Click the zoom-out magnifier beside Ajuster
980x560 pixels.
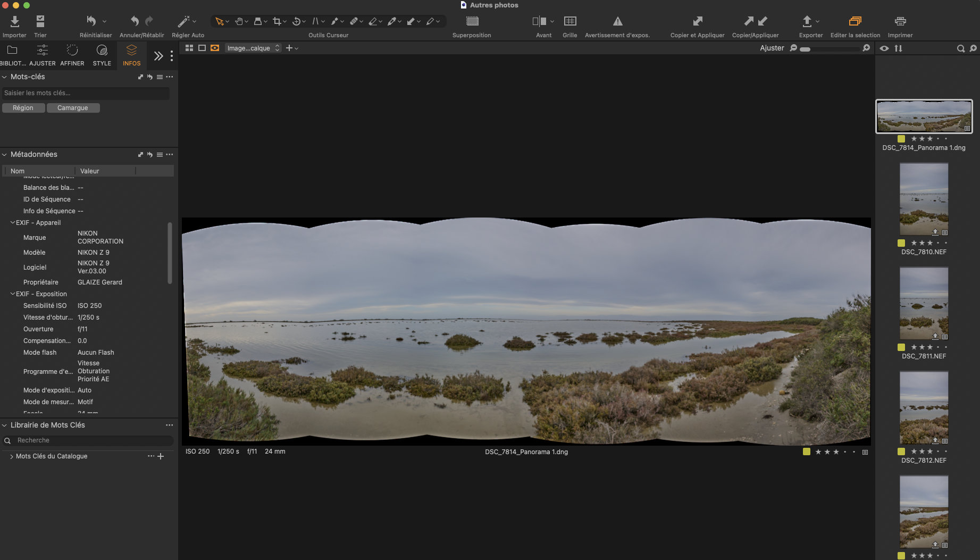pos(793,48)
